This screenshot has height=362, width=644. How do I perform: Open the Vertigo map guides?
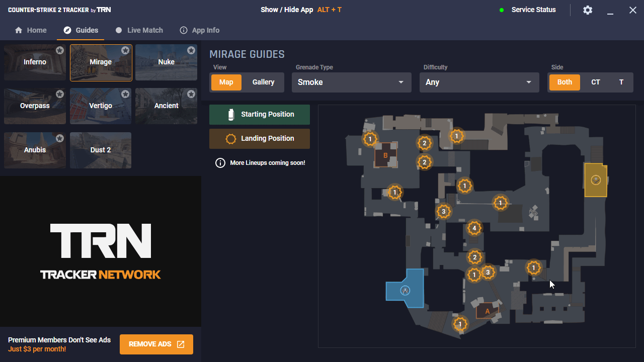point(101,106)
